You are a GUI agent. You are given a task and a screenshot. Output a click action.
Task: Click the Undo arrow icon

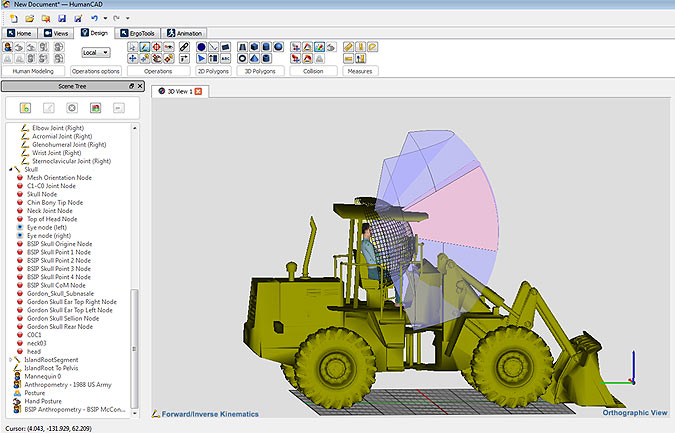[x=93, y=18]
